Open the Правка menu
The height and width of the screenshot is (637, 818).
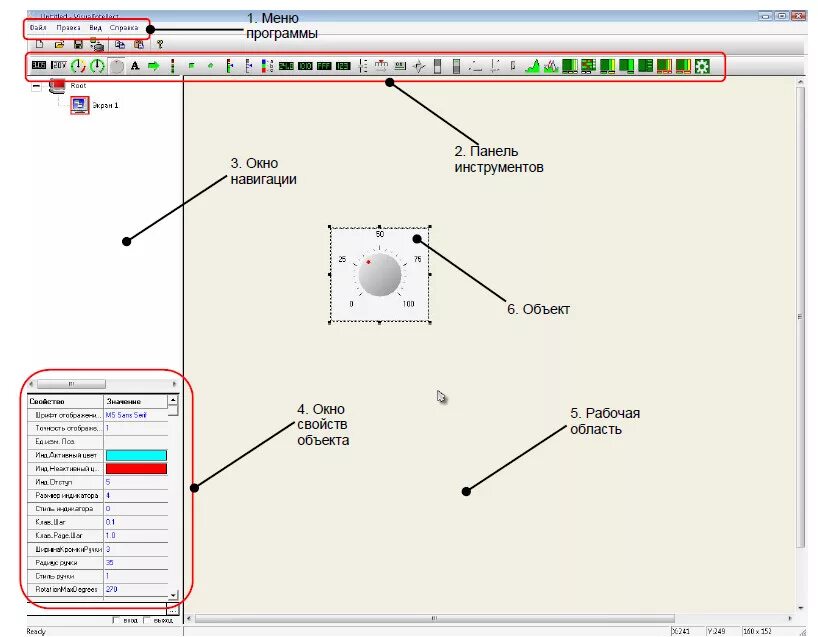click(68, 28)
